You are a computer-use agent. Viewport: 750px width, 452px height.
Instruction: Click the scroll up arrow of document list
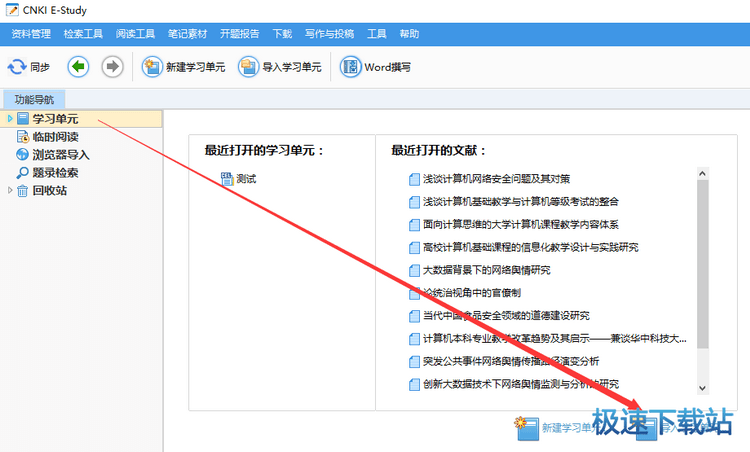tap(702, 173)
